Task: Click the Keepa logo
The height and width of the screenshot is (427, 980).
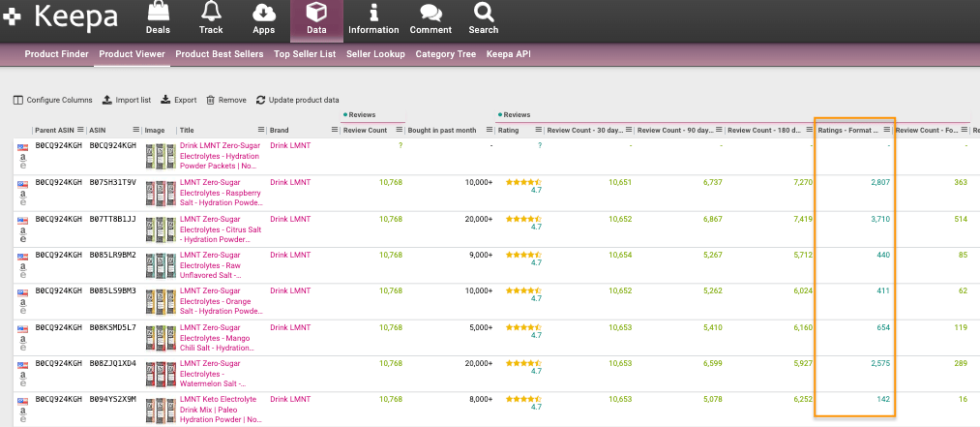Action: pos(60,16)
